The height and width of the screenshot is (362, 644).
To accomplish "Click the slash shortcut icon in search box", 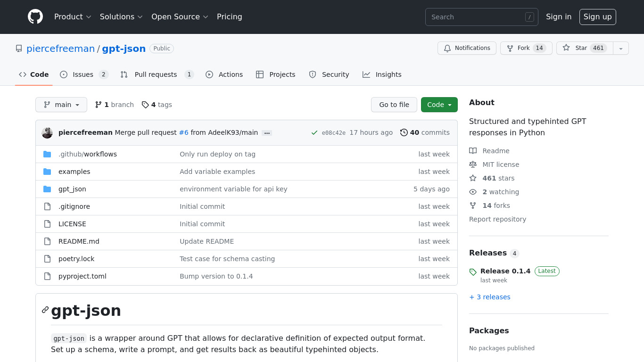I will 529,17.
